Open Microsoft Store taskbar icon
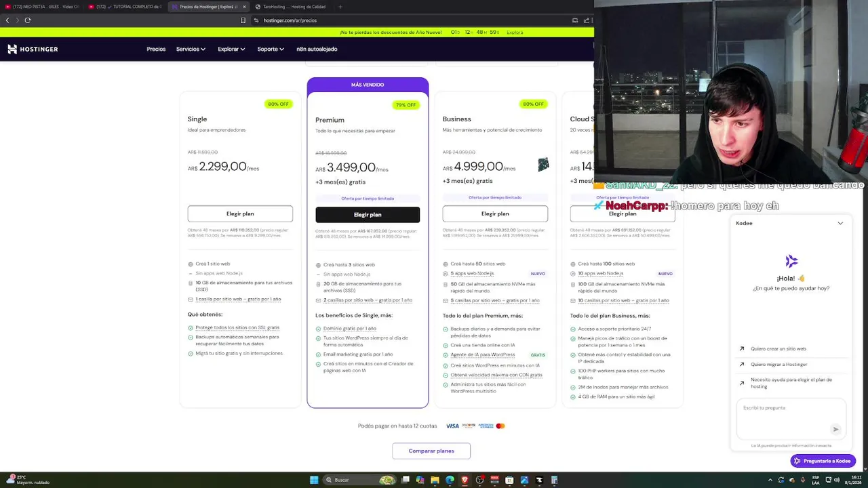This screenshot has width=868, height=488. (x=509, y=480)
